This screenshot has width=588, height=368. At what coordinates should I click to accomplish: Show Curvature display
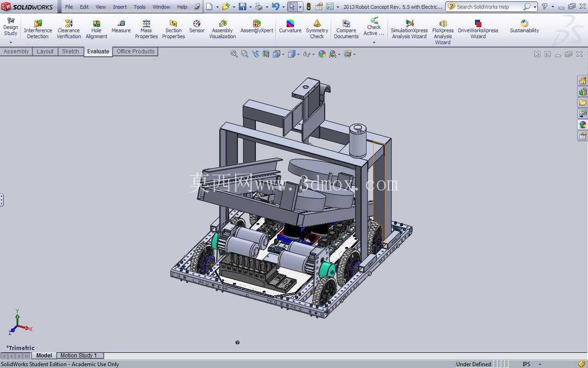click(290, 27)
